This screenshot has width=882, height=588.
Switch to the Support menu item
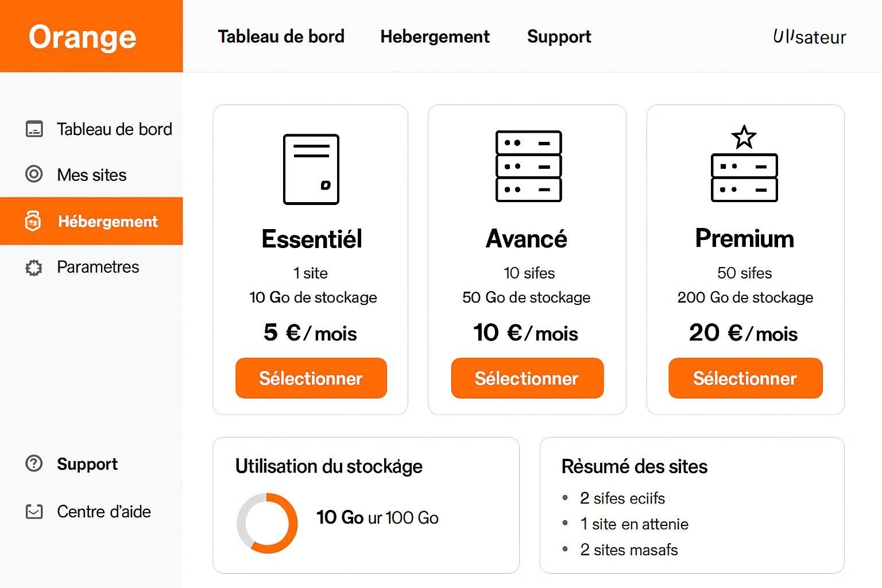click(558, 37)
